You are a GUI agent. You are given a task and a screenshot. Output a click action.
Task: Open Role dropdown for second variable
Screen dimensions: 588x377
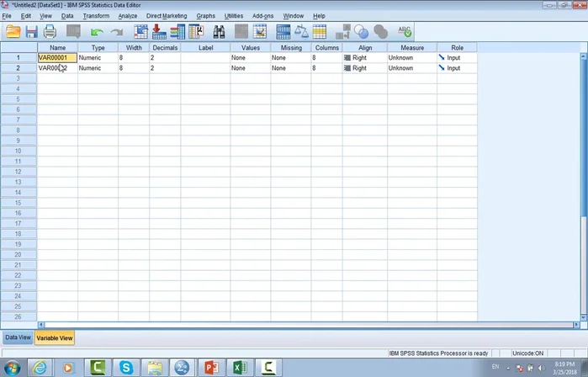455,68
